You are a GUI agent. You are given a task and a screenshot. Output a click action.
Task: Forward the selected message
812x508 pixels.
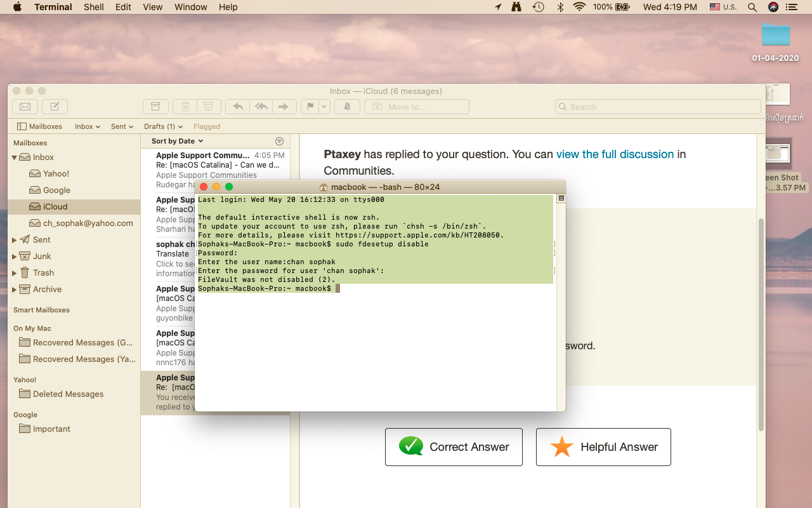284,107
